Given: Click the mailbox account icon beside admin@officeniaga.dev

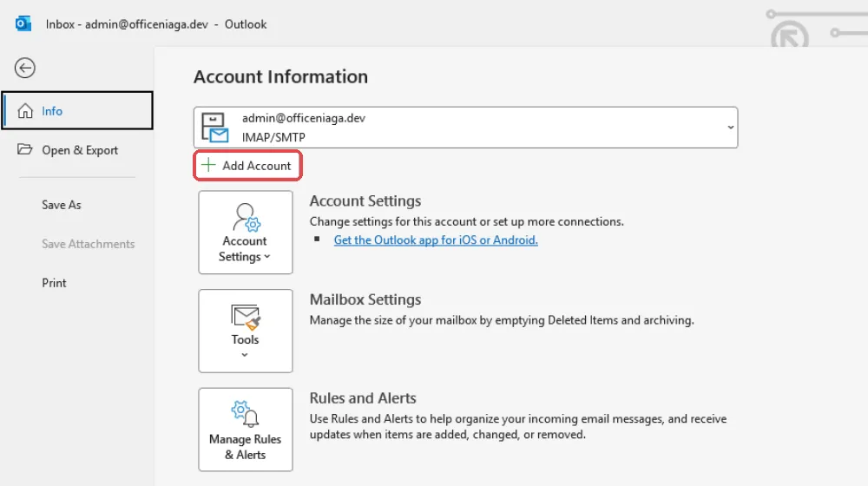Looking at the screenshot, I should [214, 128].
